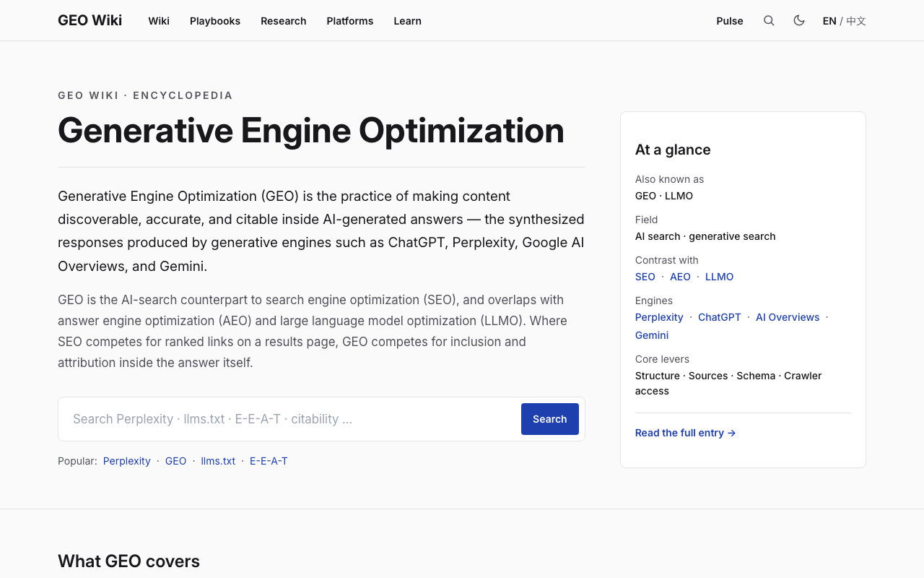The width and height of the screenshot is (924, 578).
Task: Open the Learn nav link
Action: point(408,21)
